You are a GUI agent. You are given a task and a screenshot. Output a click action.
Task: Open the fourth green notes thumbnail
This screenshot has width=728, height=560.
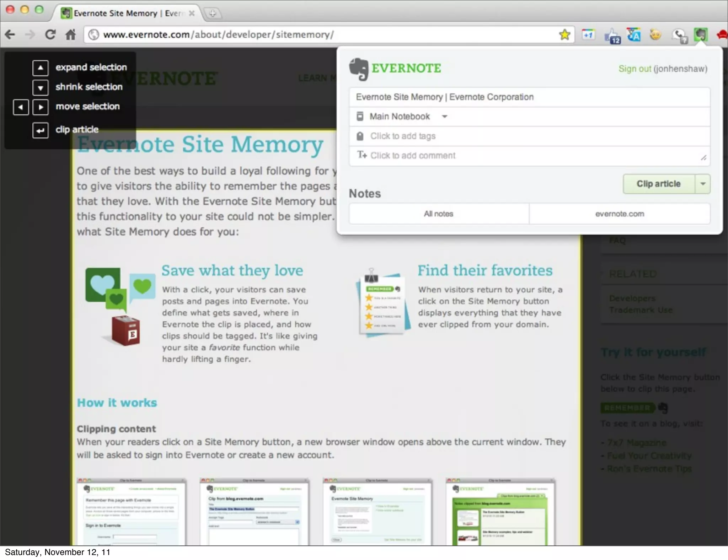pos(500,512)
